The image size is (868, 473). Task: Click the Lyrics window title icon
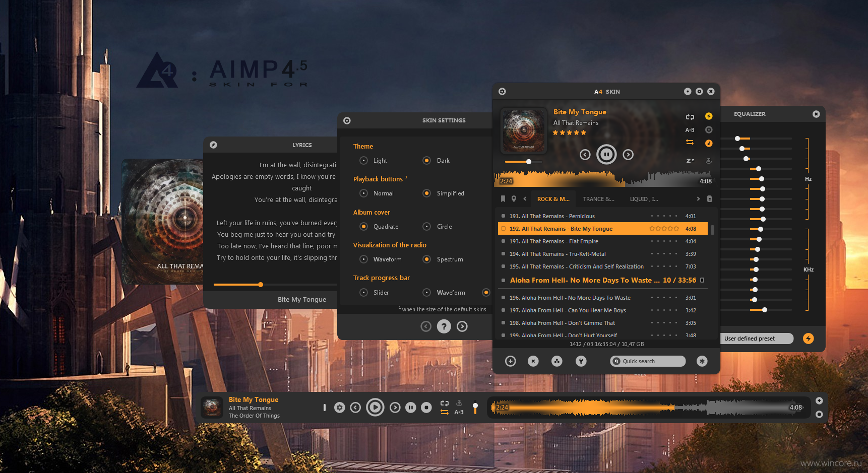pos(213,145)
